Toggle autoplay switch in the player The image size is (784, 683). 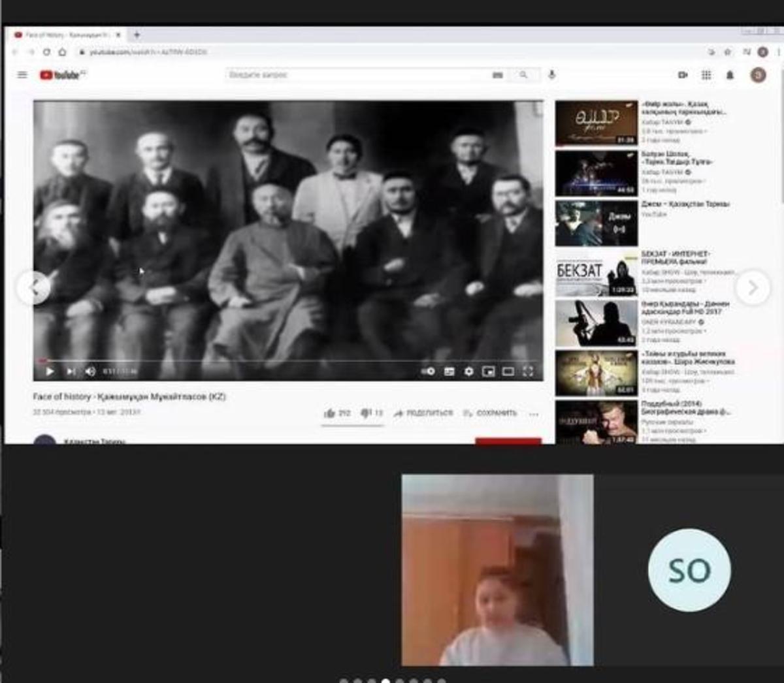coord(428,372)
